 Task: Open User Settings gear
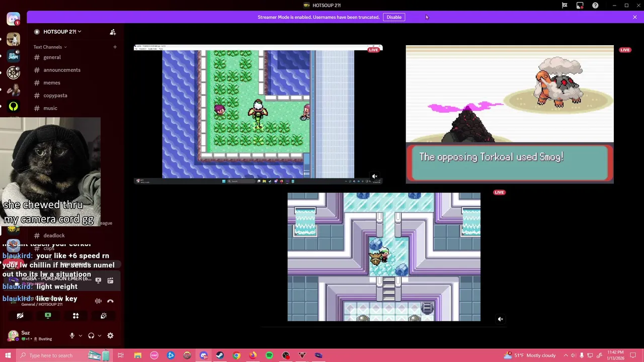coord(110,335)
